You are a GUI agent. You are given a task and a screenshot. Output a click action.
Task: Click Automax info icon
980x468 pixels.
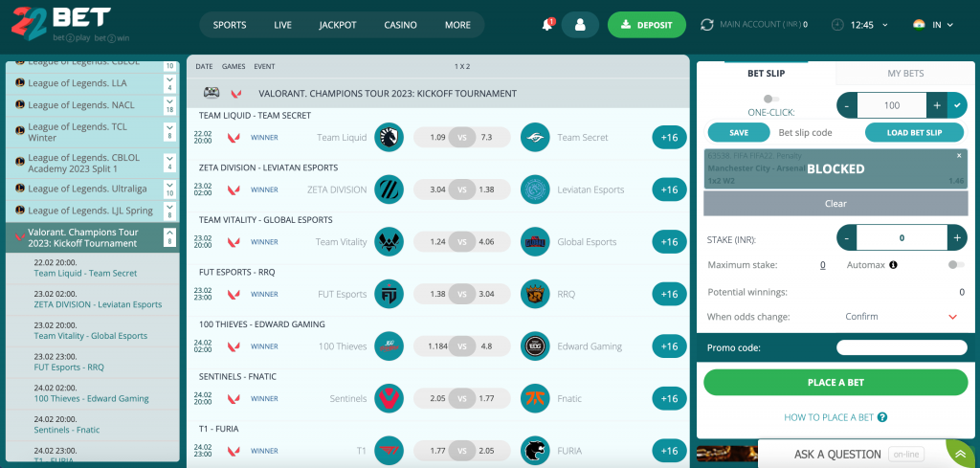[x=893, y=265]
